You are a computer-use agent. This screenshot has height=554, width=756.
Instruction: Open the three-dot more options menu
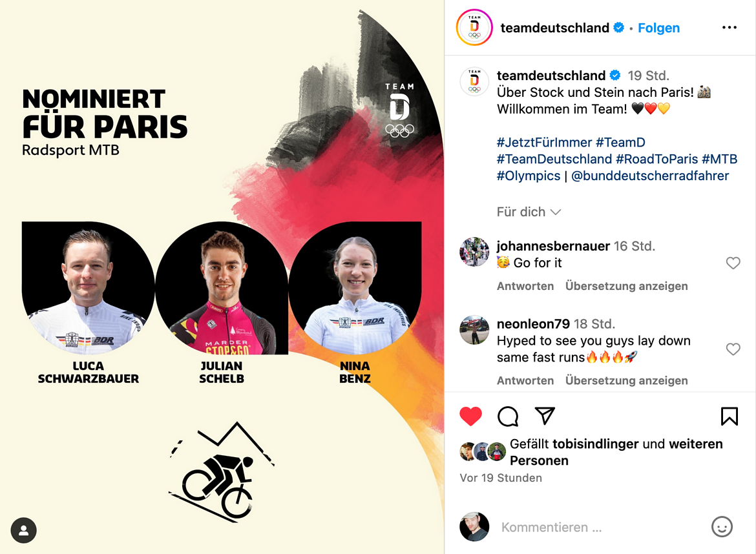(x=729, y=28)
